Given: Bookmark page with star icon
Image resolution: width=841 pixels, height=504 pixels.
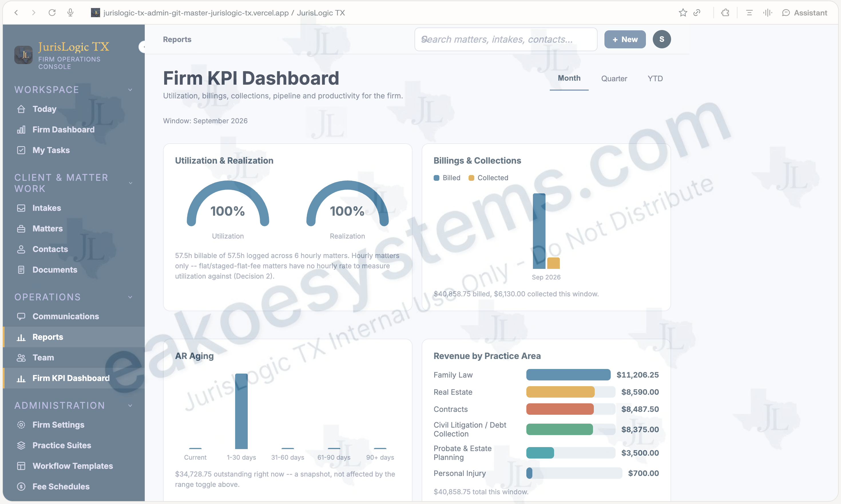Looking at the screenshot, I should pos(683,13).
